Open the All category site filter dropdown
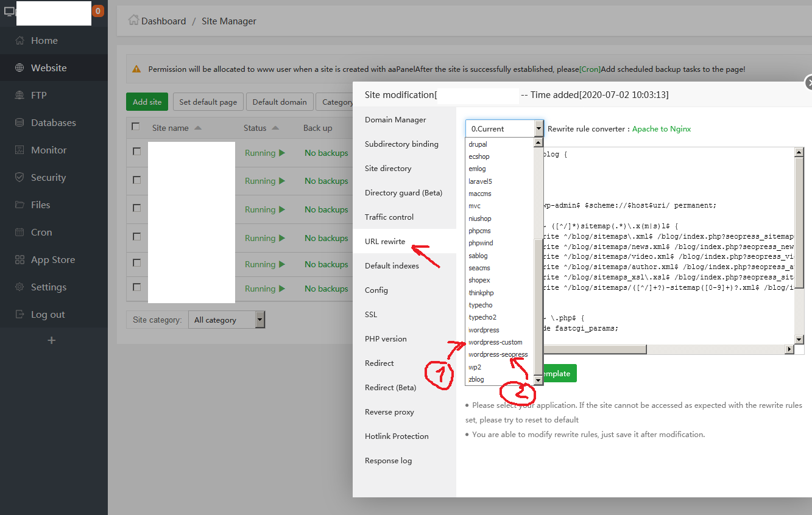812x515 pixels. (x=227, y=320)
